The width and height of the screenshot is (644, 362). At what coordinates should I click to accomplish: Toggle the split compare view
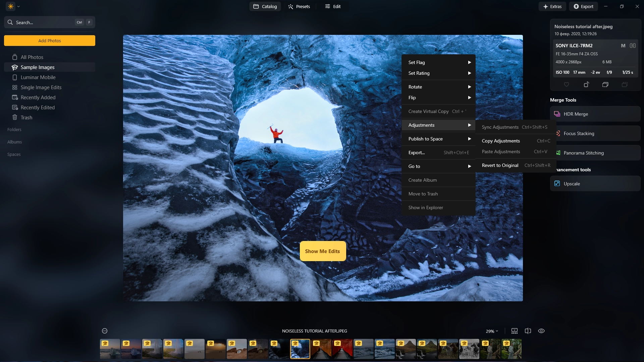point(528,331)
